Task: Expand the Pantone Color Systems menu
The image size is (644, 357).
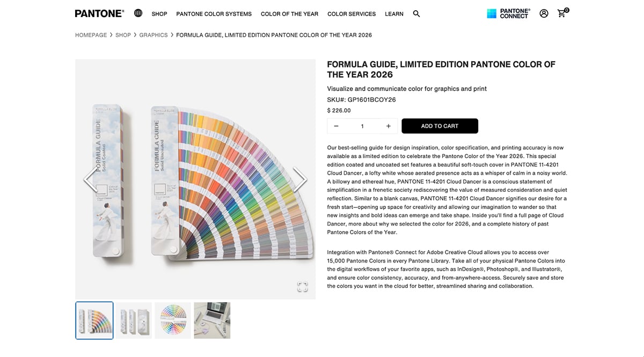Action: click(x=214, y=14)
